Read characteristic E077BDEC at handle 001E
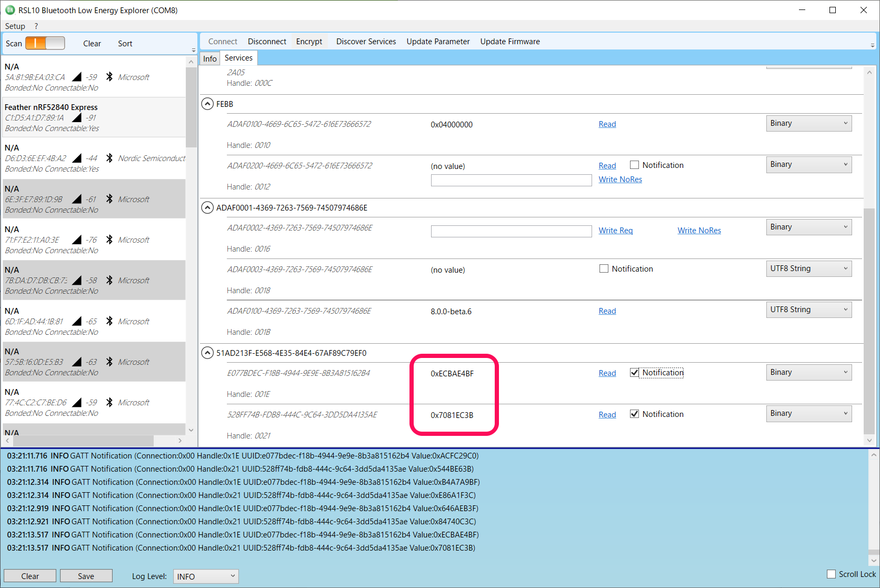Image resolution: width=880 pixels, height=588 pixels. pyautogui.click(x=607, y=373)
